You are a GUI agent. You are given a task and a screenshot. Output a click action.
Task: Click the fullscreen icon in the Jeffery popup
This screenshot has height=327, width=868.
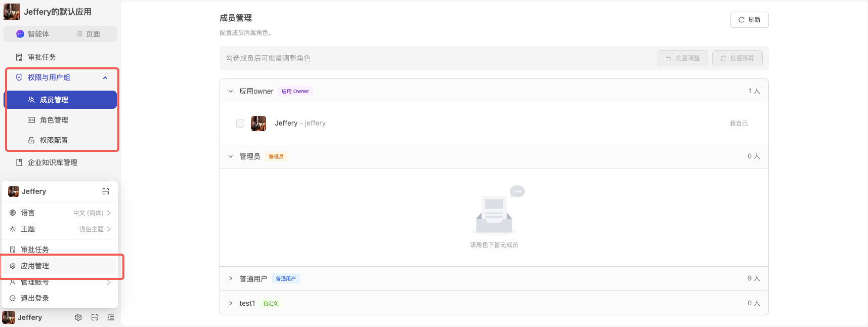coord(106,191)
